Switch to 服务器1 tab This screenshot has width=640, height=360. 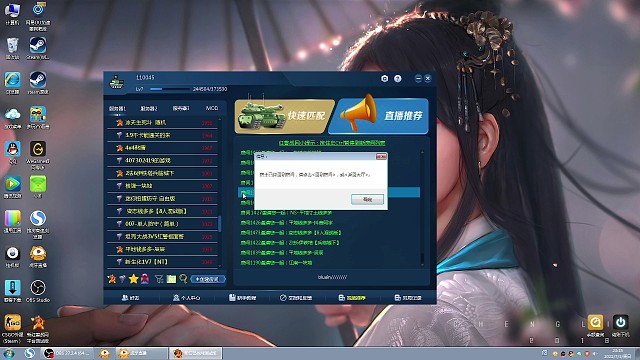tap(117, 109)
